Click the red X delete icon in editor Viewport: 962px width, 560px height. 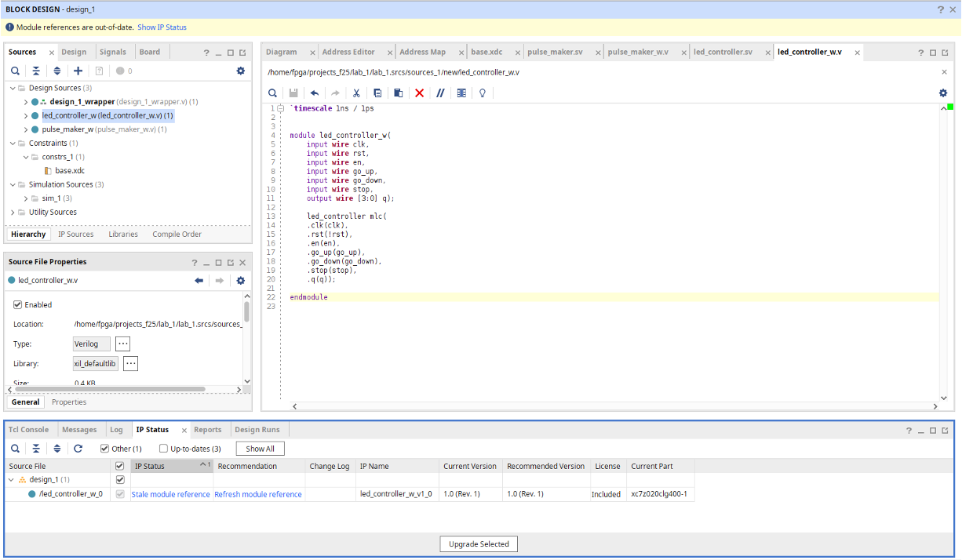[x=419, y=93]
